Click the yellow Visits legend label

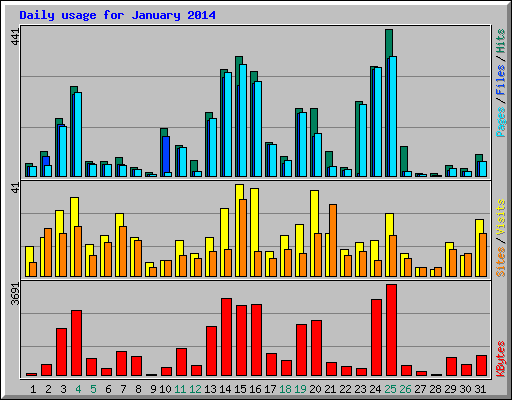pos(501,217)
